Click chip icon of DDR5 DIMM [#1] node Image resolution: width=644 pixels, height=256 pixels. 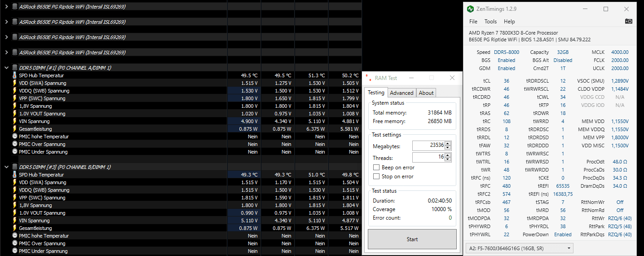point(14,68)
